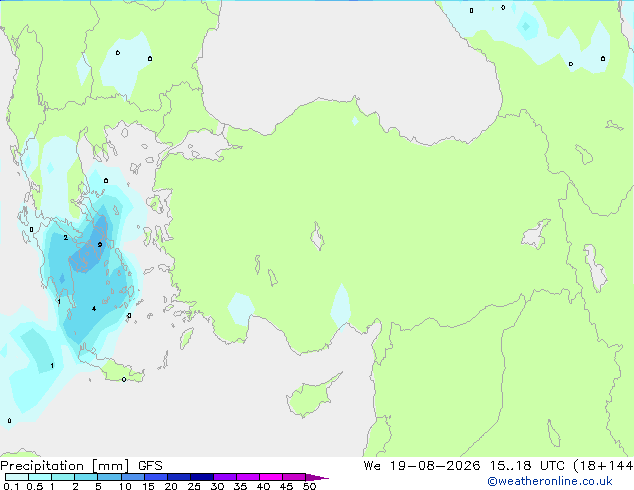Click the value 2 in western Greece
The image size is (634, 490).
(x=66, y=237)
